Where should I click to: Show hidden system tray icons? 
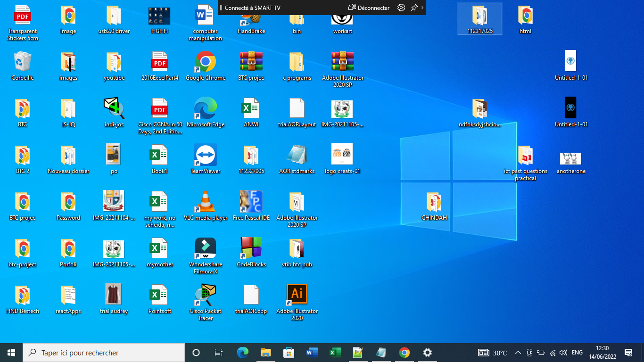(518, 353)
